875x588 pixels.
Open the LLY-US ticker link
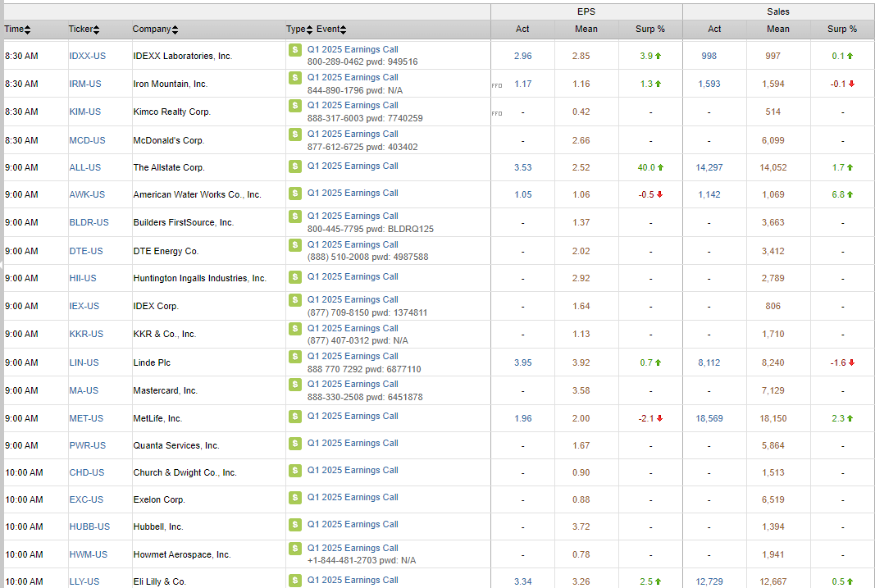pyautogui.click(x=84, y=581)
